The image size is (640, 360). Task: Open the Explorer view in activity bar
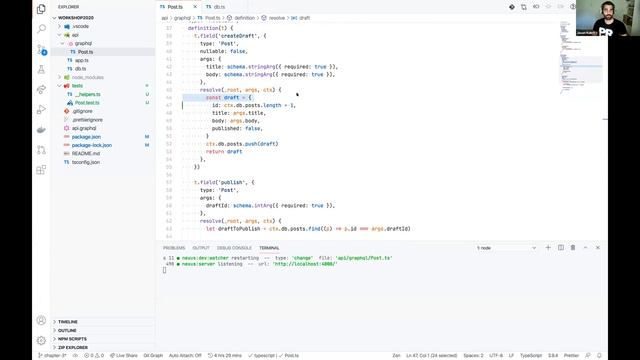click(41, 9)
